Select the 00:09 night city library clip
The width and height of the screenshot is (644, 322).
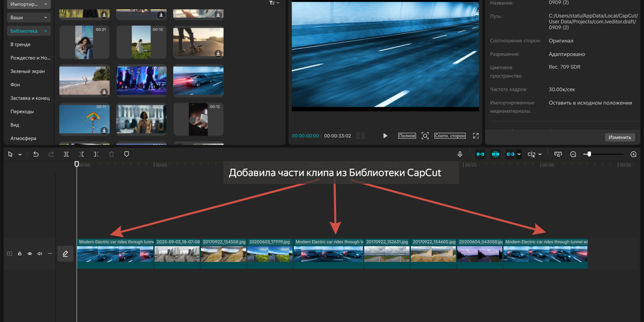click(x=142, y=81)
